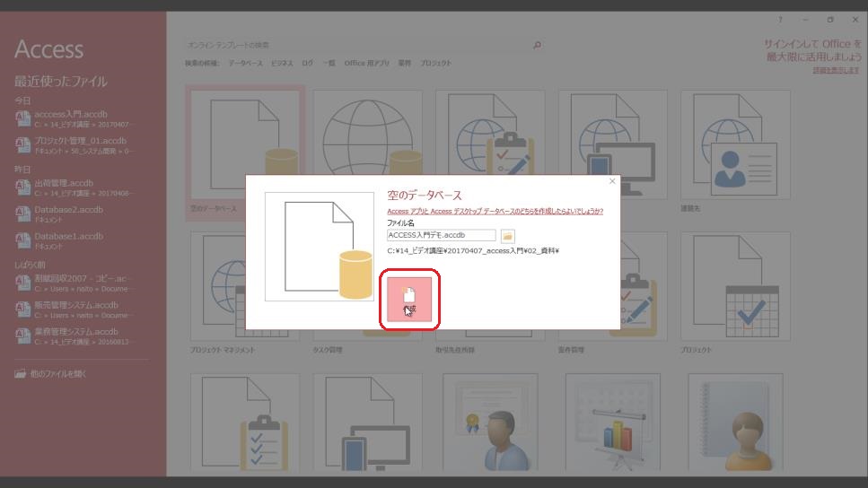Select the template showing woman beside notebook

[x=735, y=423]
